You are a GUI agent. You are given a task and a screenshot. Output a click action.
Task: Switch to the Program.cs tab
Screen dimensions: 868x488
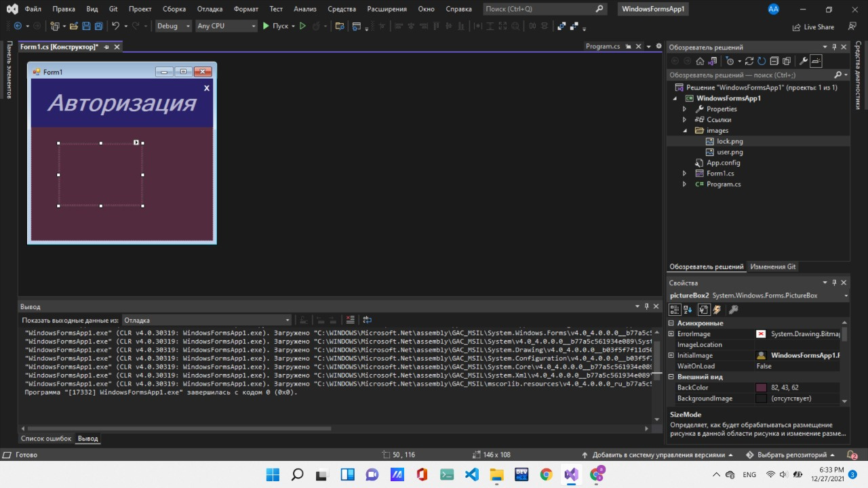pos(602,46)
